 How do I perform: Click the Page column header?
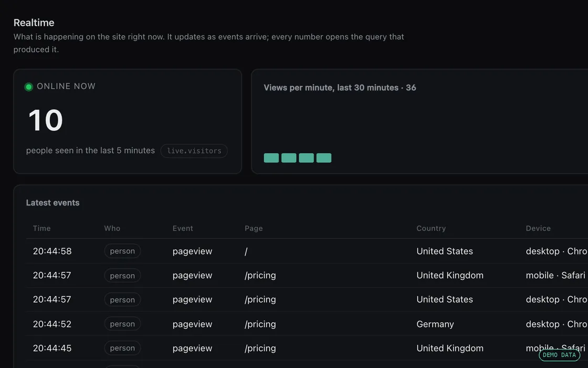point(254,228)
